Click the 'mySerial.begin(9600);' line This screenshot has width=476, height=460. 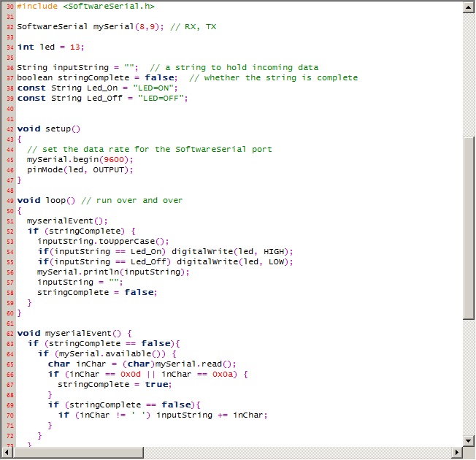[x=80, y=160]
